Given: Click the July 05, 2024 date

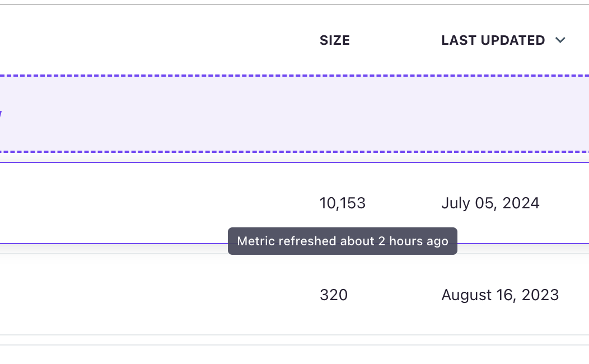Looking at the screenshot, I should [x=490, y=203].
